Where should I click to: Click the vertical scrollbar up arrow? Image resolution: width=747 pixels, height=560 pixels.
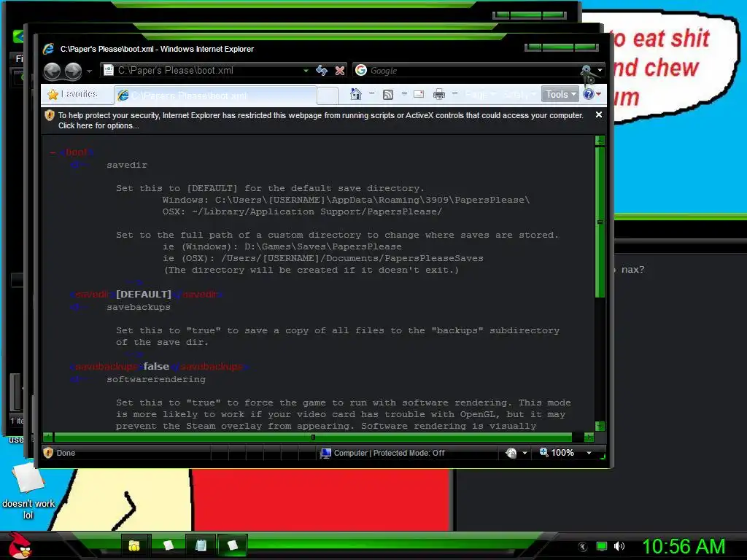[x=600, y=141]
